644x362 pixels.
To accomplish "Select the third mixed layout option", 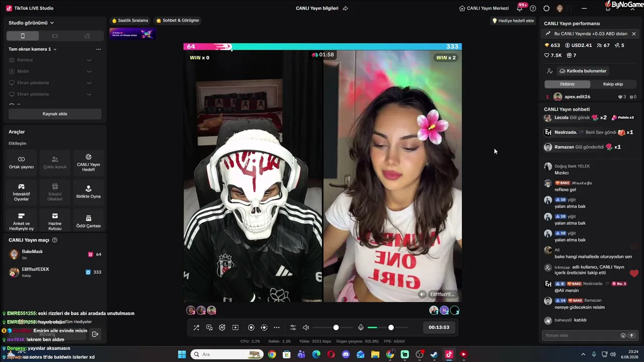I will (x=87, y=36).
